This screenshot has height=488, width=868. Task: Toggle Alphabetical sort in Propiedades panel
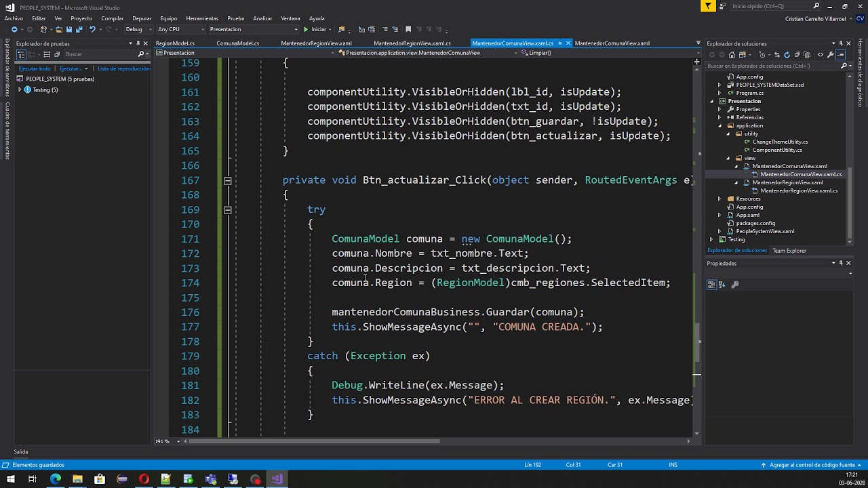pyautogui.click(x=722, y=285)
